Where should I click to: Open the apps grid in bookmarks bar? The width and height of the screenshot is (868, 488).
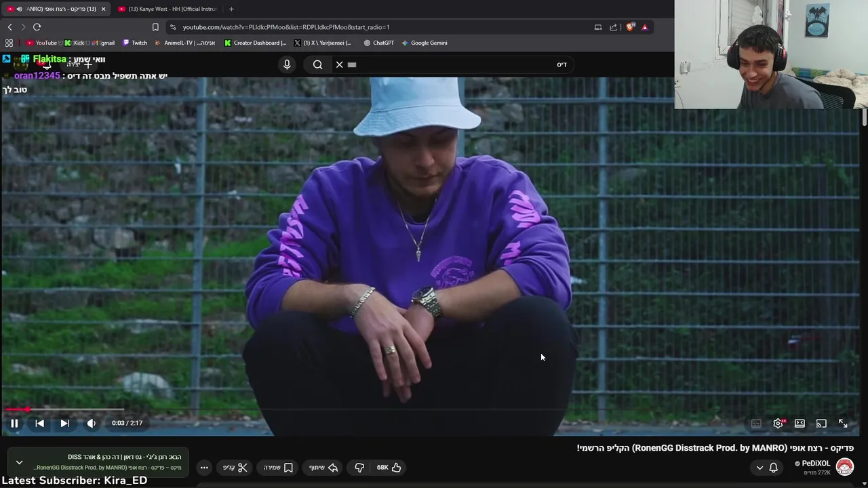pos(9,43)
